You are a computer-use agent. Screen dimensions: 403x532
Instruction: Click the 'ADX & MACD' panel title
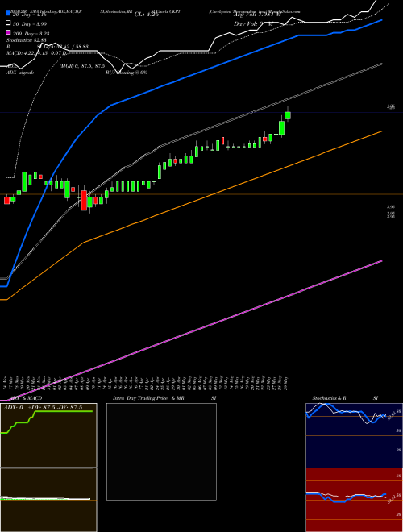pyautogui.click(x=26, y=398)
